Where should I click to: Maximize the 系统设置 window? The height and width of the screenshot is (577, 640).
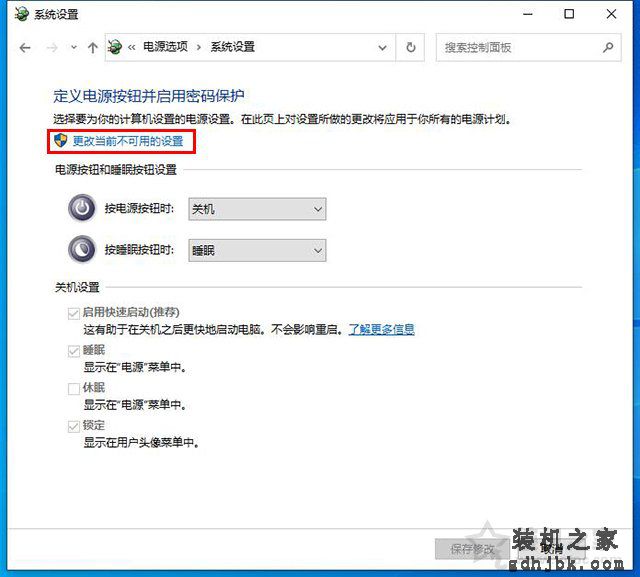[x=569, y=14]
